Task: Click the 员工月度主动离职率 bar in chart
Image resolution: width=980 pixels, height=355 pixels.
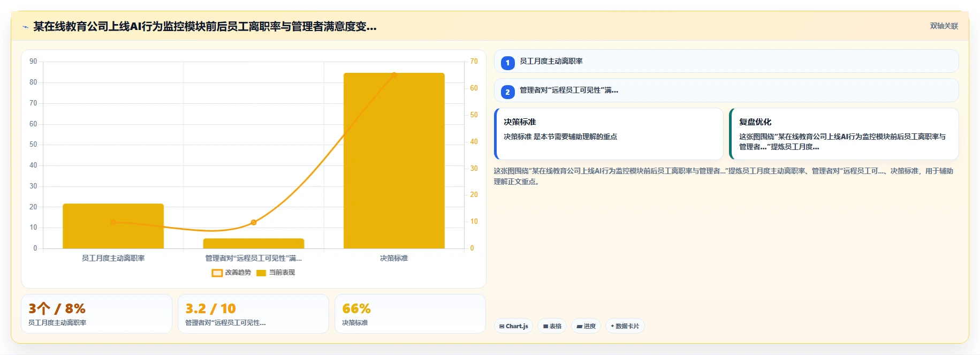Action: click(113, 226)
